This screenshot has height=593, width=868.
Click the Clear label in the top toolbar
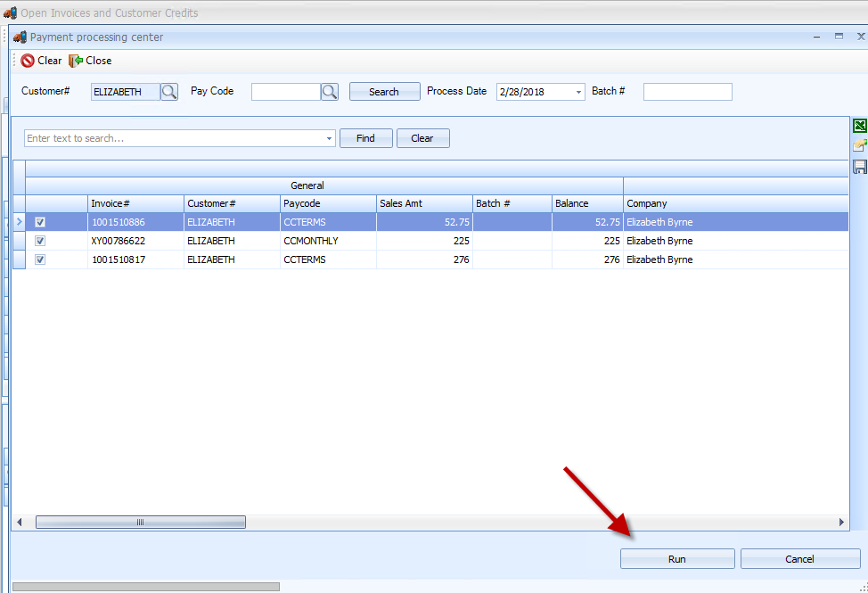50,61
